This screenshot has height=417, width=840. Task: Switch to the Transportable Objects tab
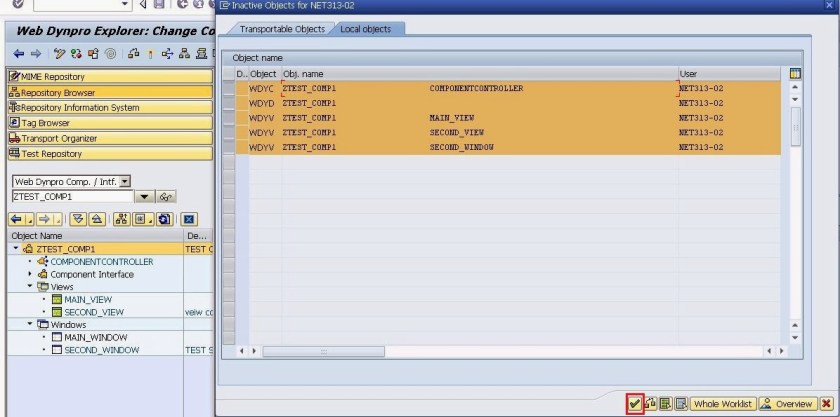(282, 29)
